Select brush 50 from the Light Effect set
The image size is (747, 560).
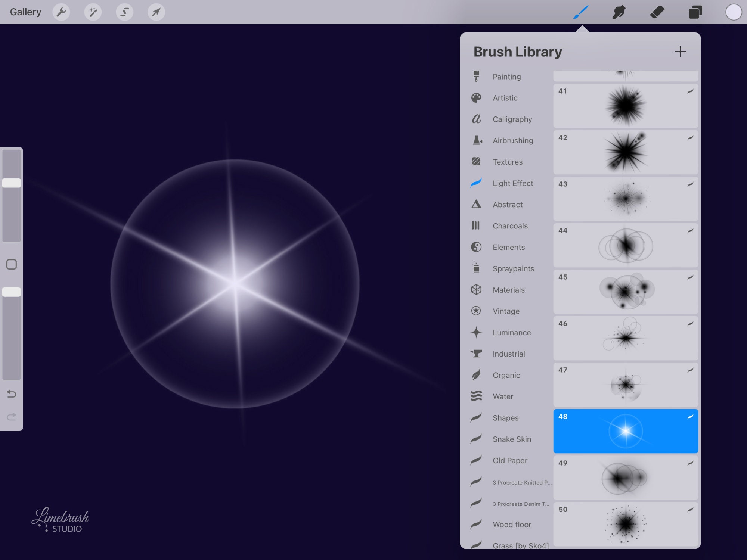tap(625, 524)
